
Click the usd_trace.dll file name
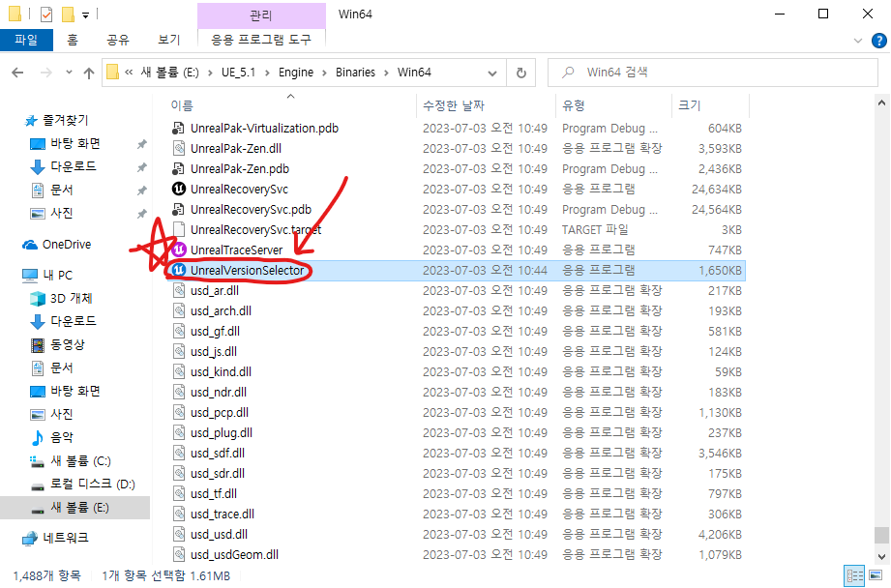(x=223, y=514)
